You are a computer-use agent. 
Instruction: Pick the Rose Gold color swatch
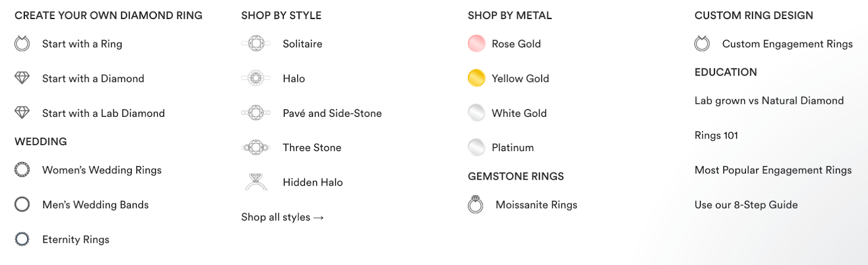pos(476,43)
